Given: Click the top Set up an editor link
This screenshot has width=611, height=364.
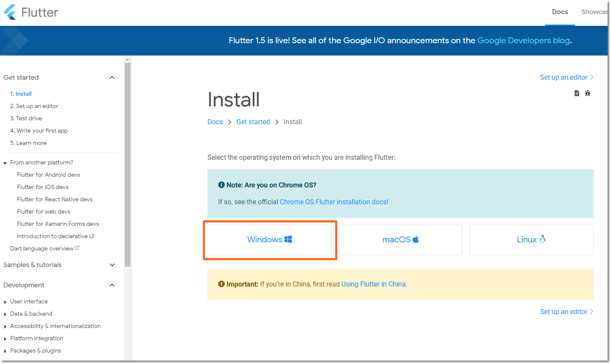Looking at the screenshot, I should pos(566,77).
